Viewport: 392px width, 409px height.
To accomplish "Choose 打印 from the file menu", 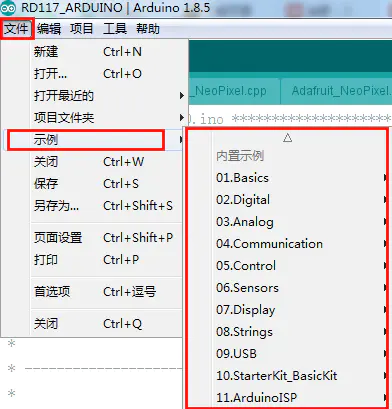I will pyautogui.click(x=93, y=260).
